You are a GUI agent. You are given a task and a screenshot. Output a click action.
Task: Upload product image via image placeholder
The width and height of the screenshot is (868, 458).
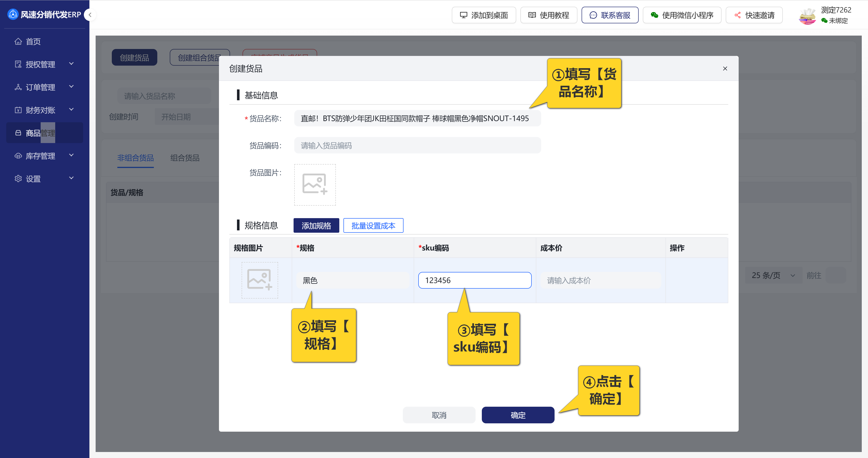click(x=315, y=185)
